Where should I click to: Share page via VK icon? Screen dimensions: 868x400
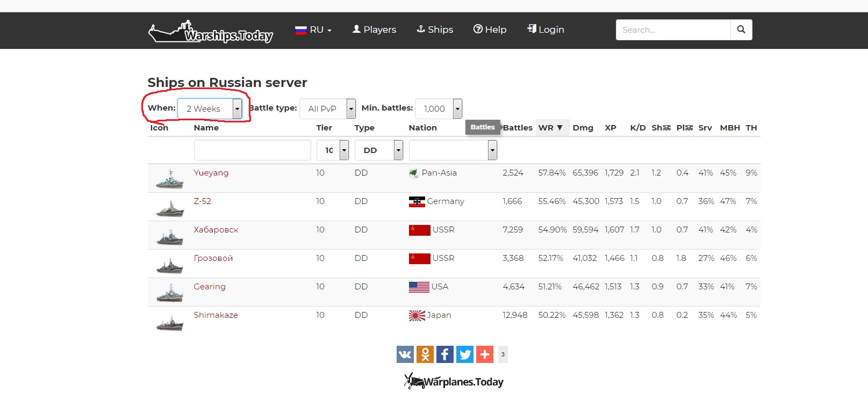405,354
